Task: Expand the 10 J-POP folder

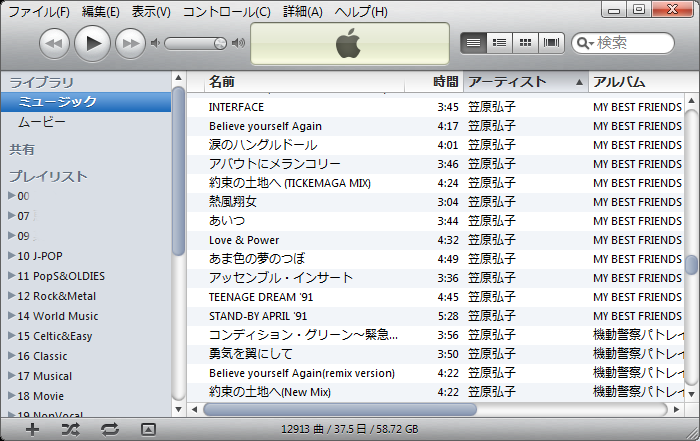Action: (12, 255)
